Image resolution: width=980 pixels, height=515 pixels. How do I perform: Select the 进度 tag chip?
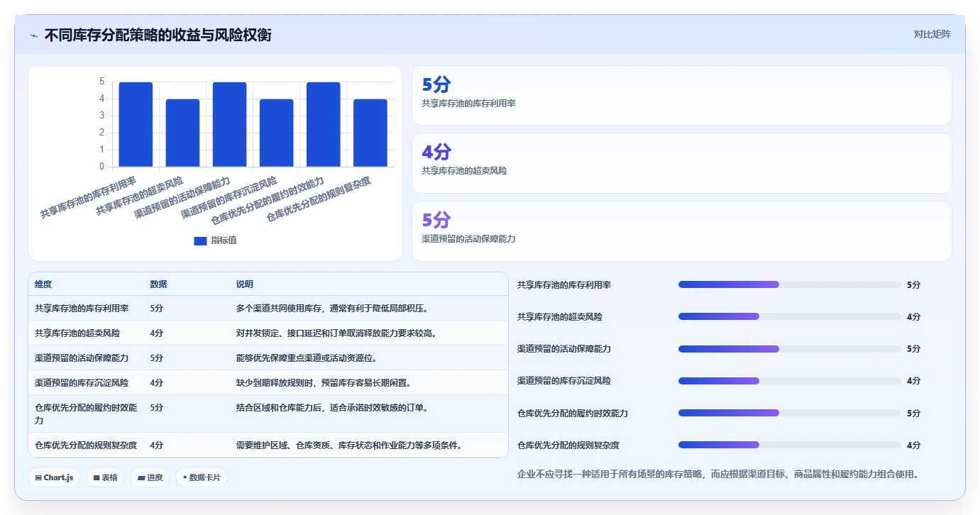coord(150,477)
